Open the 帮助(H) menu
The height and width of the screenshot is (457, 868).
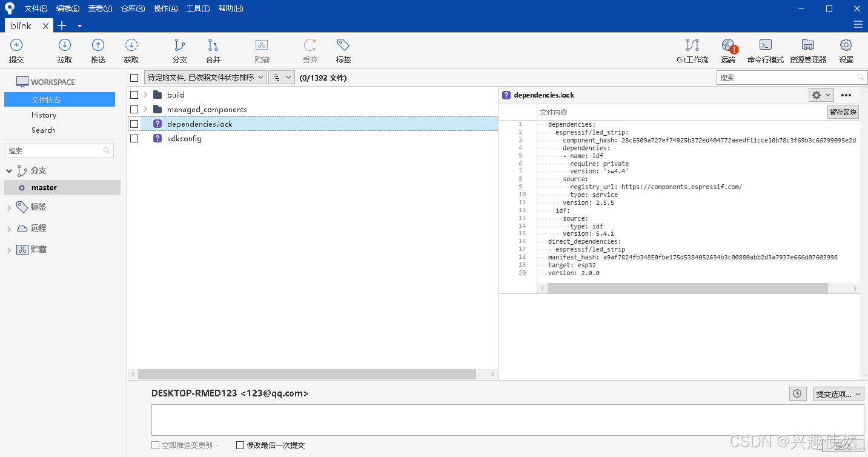click(x=230, y=8)
